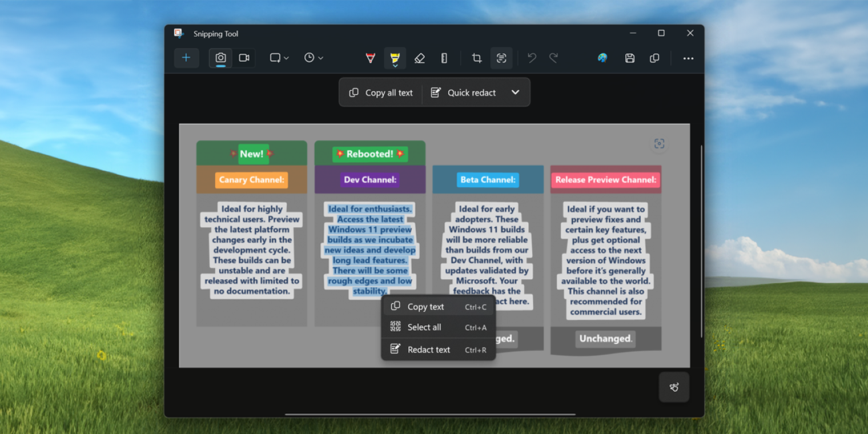868x434 pixels.
Task: Choose Redact text from the context menu
Action: pos(429,349)
